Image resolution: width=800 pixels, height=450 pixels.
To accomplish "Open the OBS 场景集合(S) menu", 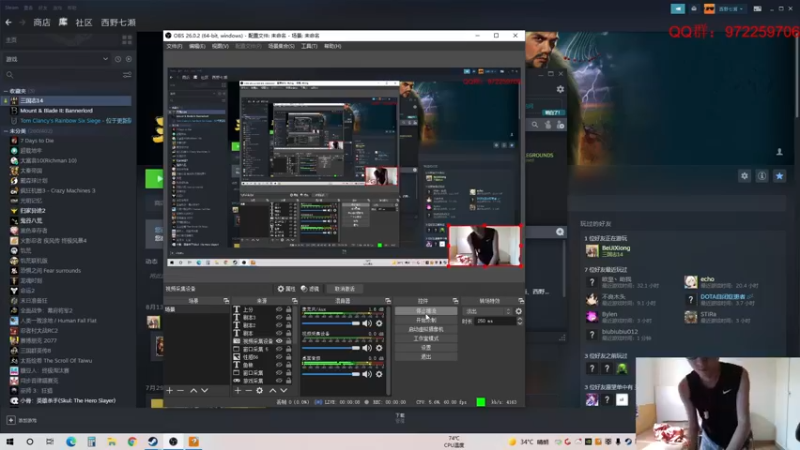I will pos(281,46).
